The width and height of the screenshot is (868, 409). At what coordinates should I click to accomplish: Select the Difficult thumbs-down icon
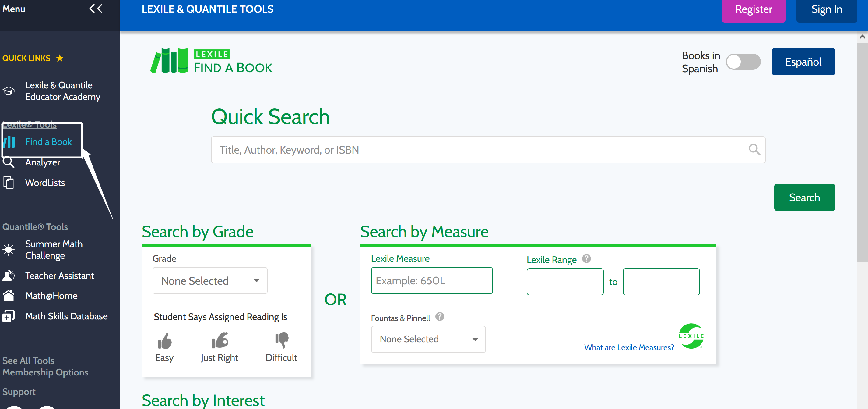[x=282, y=340]
